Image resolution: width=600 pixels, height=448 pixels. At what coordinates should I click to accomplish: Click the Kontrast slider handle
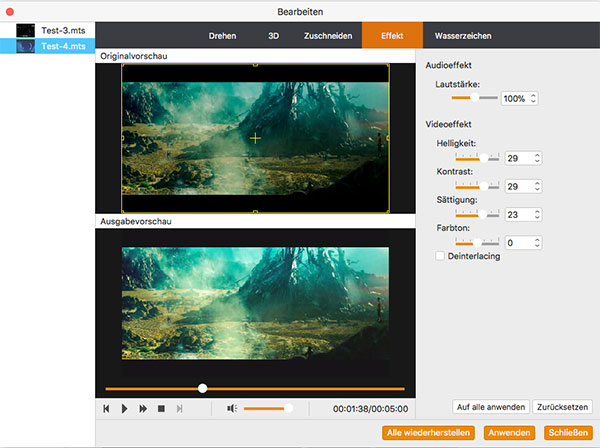click(x=484, y=186)
